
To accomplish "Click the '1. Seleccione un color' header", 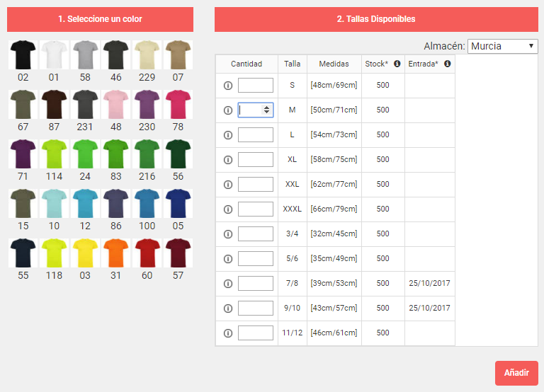I will tap(100, 19).
